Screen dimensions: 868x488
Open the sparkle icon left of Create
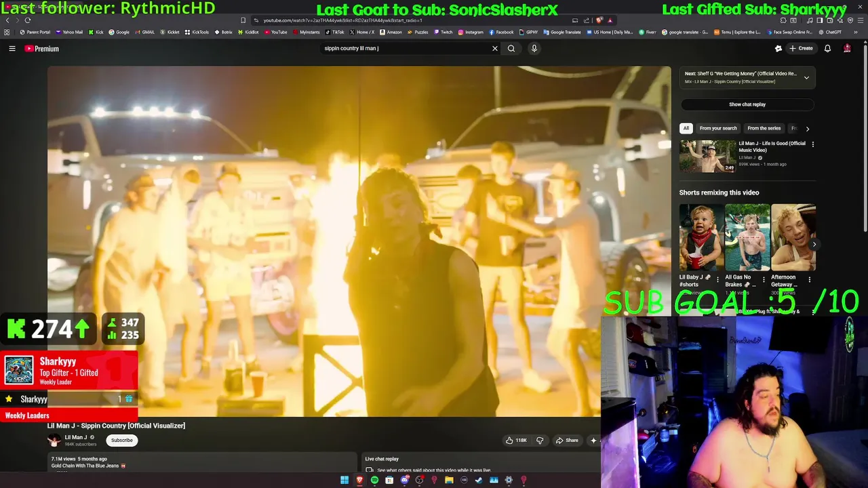tap(778, 48)
